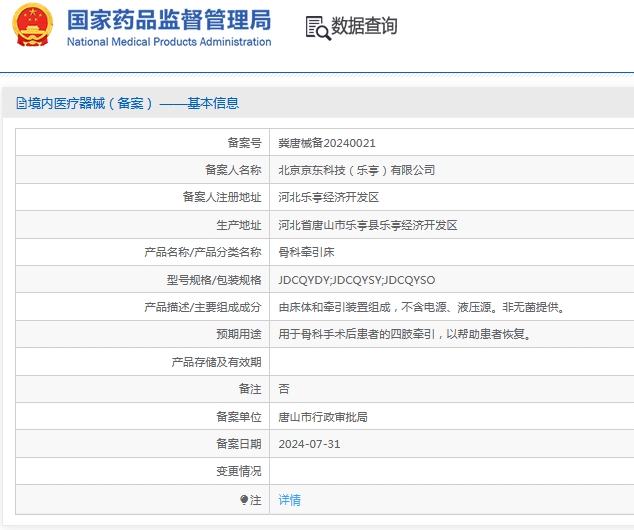Viewport: 634px width, 530px height.
Task: Select the 预期用途 label
Action: coord(239,334)
